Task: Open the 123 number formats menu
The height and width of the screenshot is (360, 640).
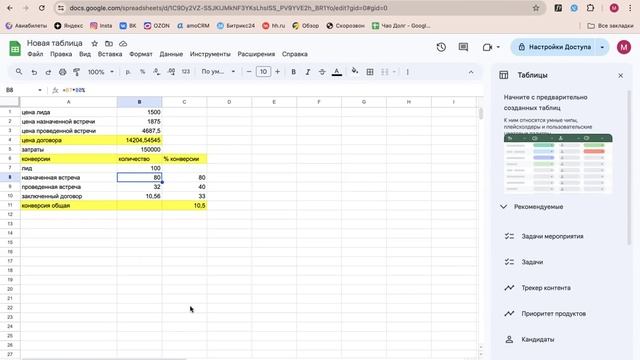Action: click(x=186, y=72)
